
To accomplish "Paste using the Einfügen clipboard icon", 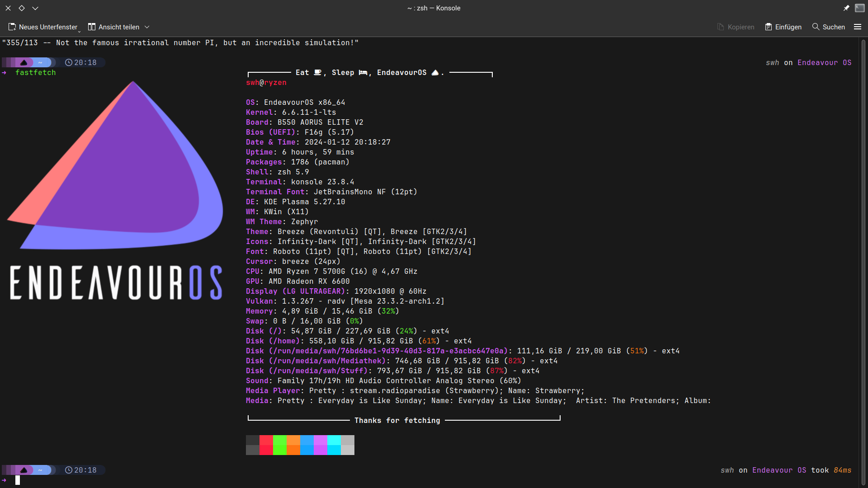I will pyautogui.click(x=768, y=27).
